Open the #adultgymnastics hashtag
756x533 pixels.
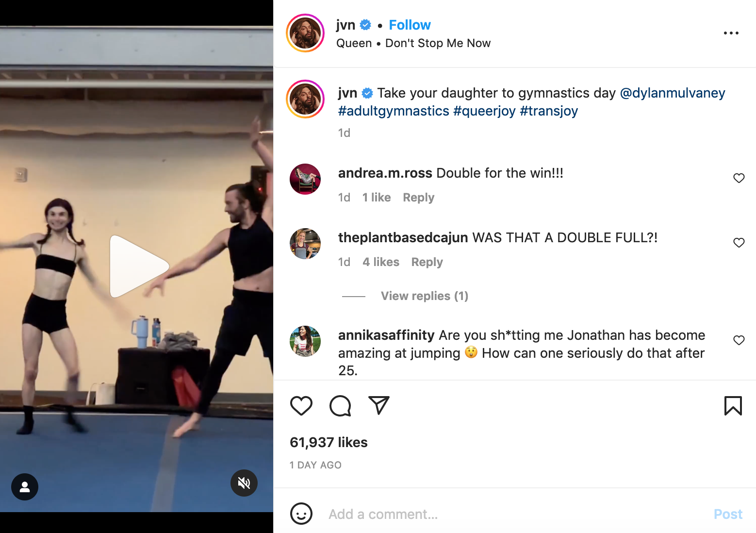pos(394,111)
